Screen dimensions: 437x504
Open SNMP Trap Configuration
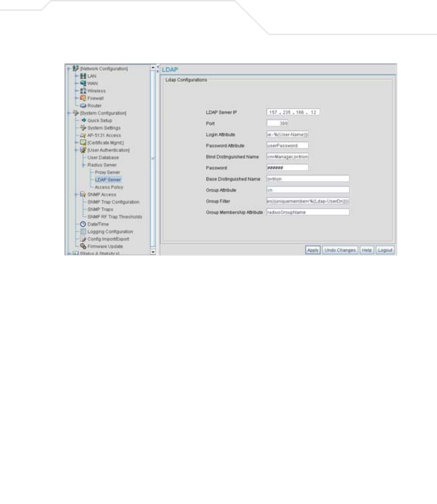click(x=113, y=202)
